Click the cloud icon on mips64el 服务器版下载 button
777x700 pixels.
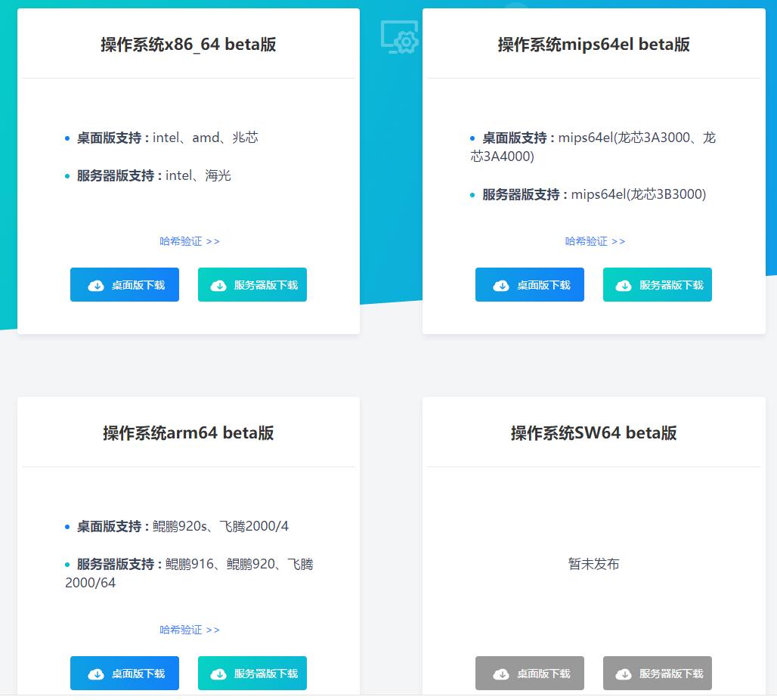point(624,285)
